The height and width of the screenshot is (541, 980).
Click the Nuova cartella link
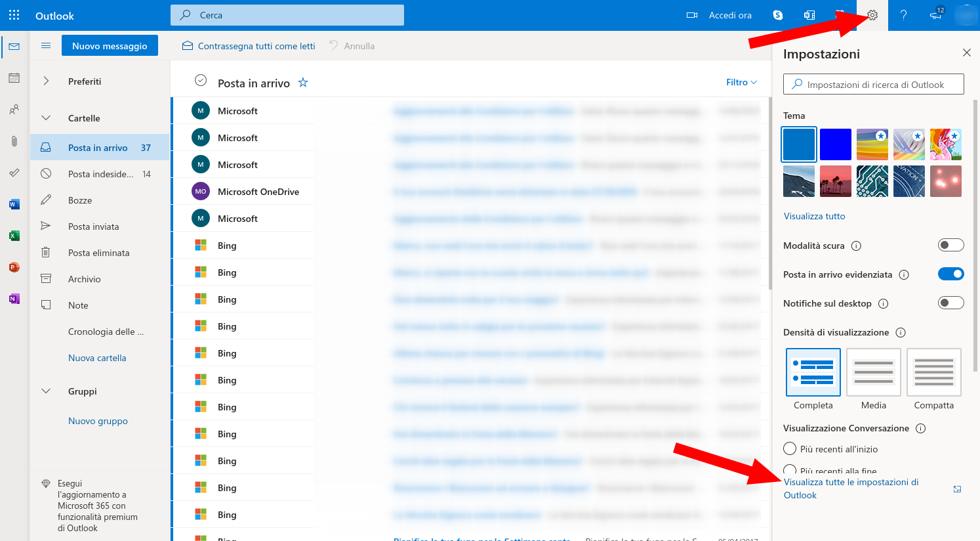[97, 358]
